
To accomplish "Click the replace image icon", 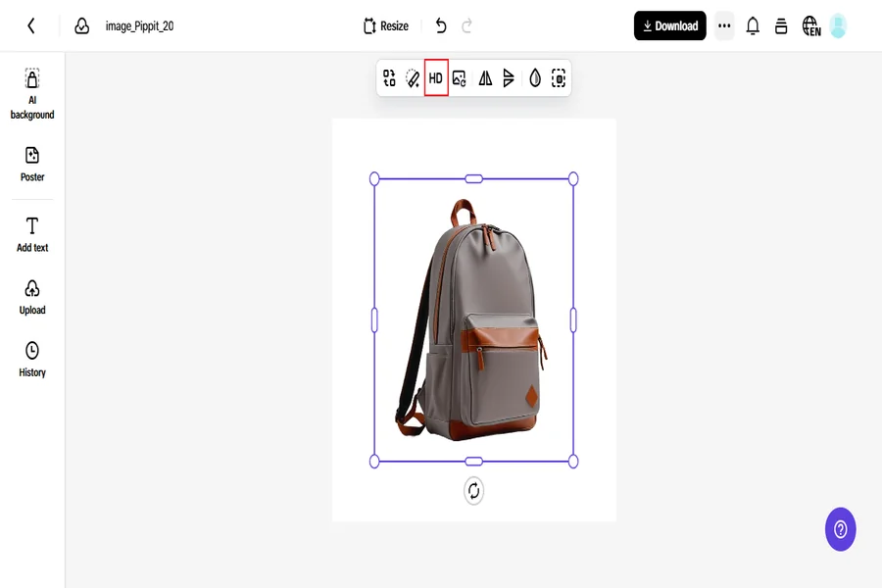I will [x=460, y=78].
